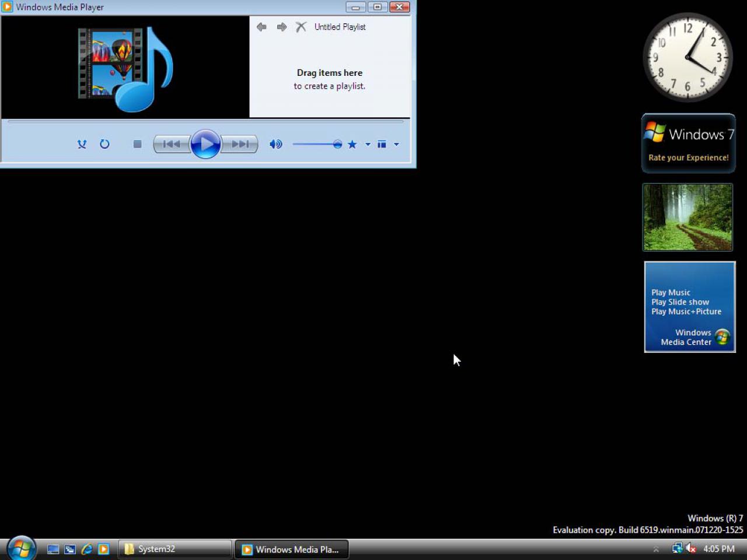Toggle repeat mode in Media Player

(x=104, y=144)
